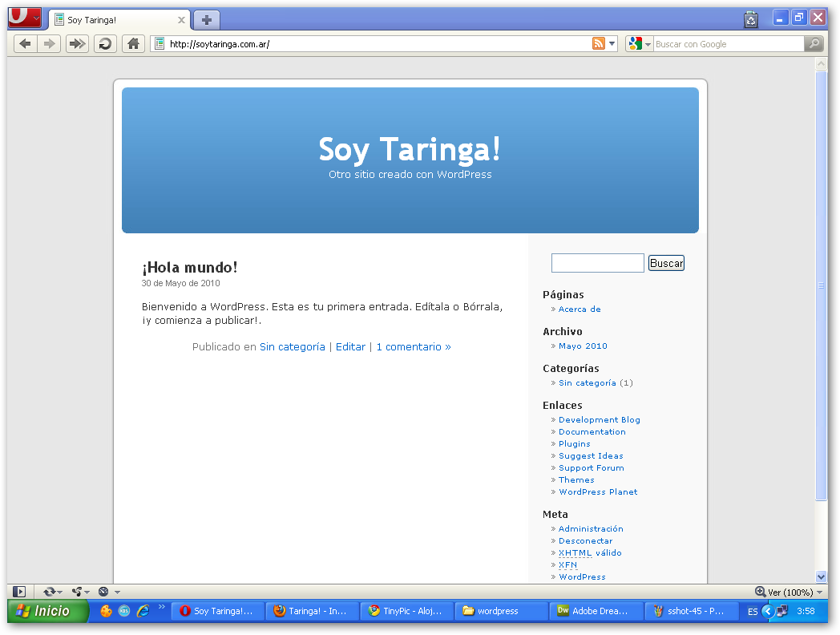Switch to sshot-45 taskbar window
This screenshot has width=840, height=635.
[x=692, y=611]
